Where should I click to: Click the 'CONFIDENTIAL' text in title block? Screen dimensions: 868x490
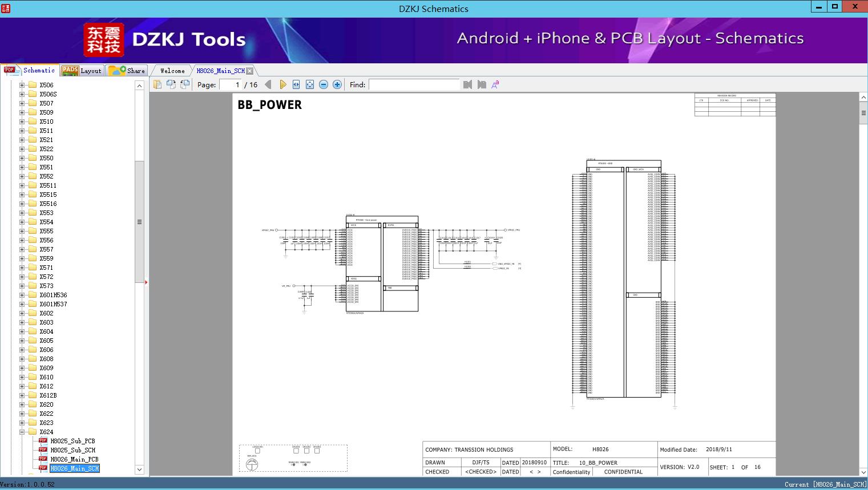(623, 472)
